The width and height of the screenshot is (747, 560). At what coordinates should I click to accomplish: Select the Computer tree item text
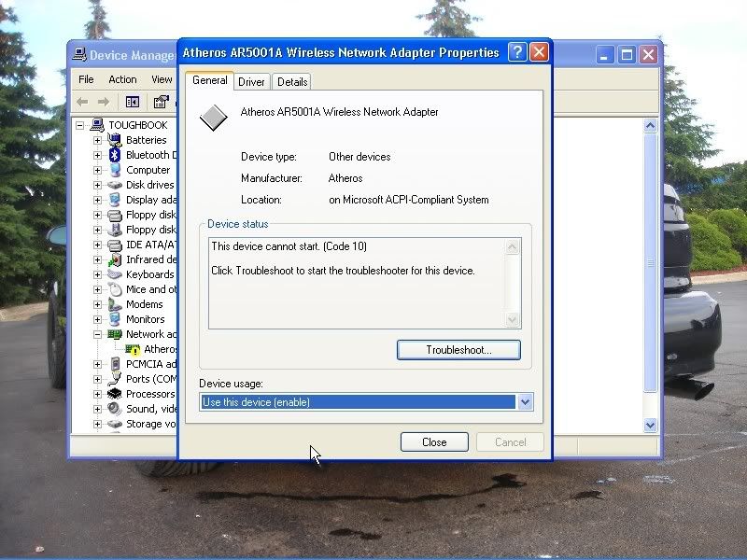[x=148, y=170]
